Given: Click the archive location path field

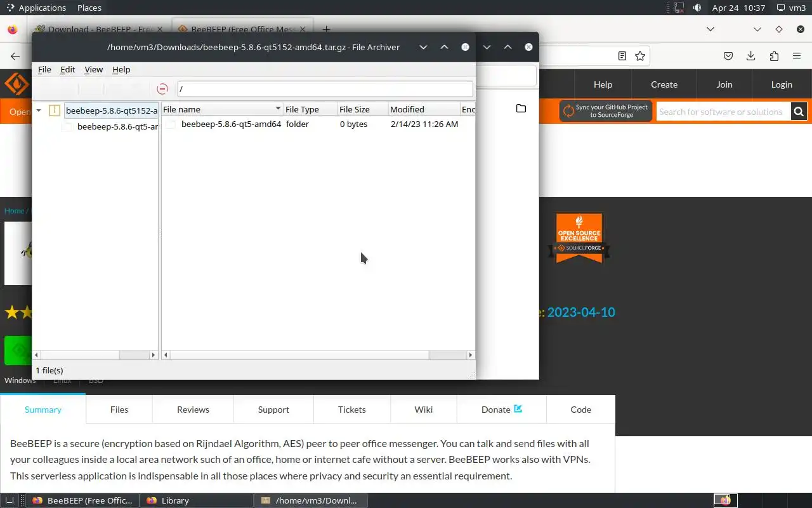Looking at the screenshot, I should click(325, 89).
